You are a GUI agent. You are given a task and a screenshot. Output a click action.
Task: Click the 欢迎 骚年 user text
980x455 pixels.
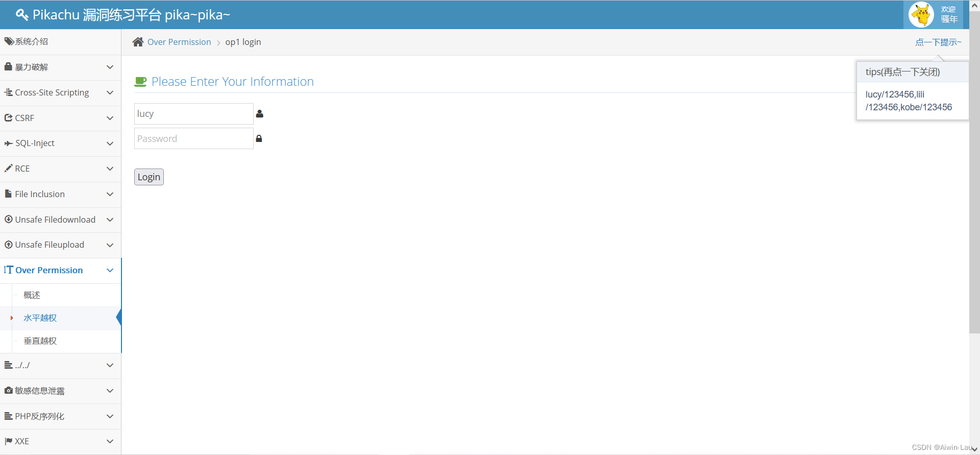(x=949, y=14)
